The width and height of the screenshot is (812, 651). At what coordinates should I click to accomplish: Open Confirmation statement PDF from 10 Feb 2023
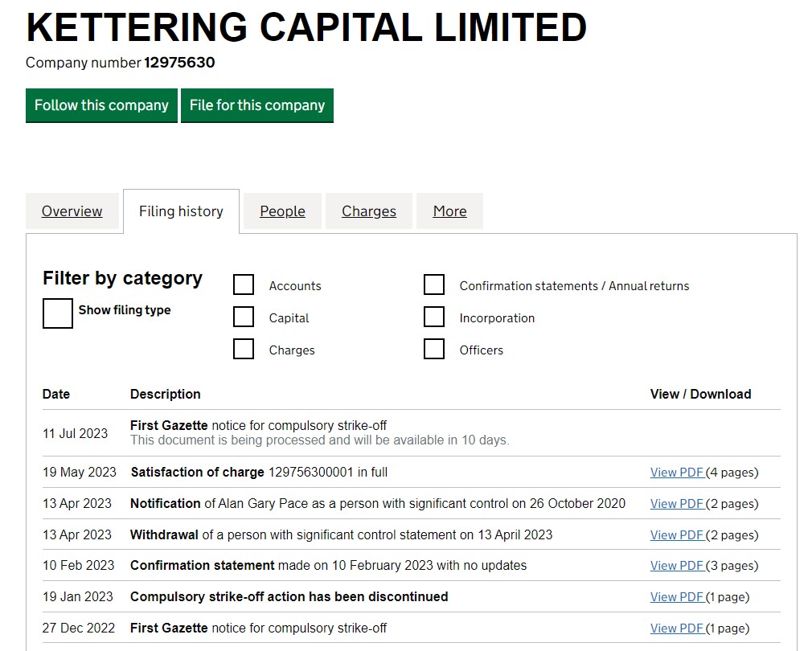[x=676, y=566]
